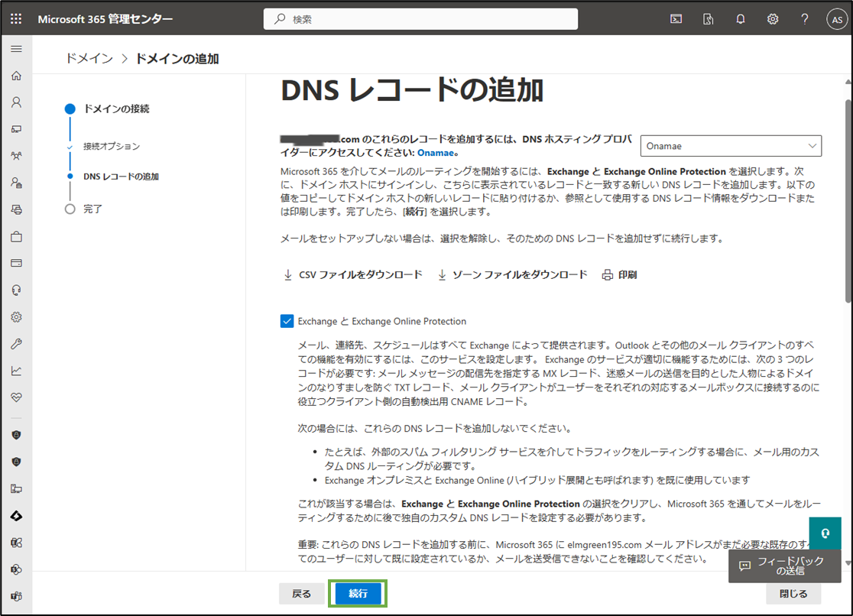Open the Compliance shield icon below Security
This screenshot has width=853, height=616.
click(16, 462)
